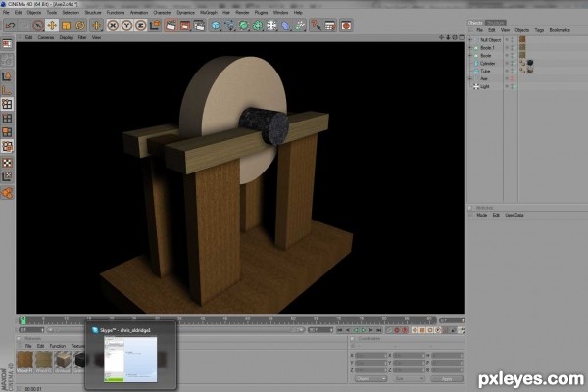Open the scene light objects icon
The height and width of the screenshot is (392, 588).
tap(271, 25)
